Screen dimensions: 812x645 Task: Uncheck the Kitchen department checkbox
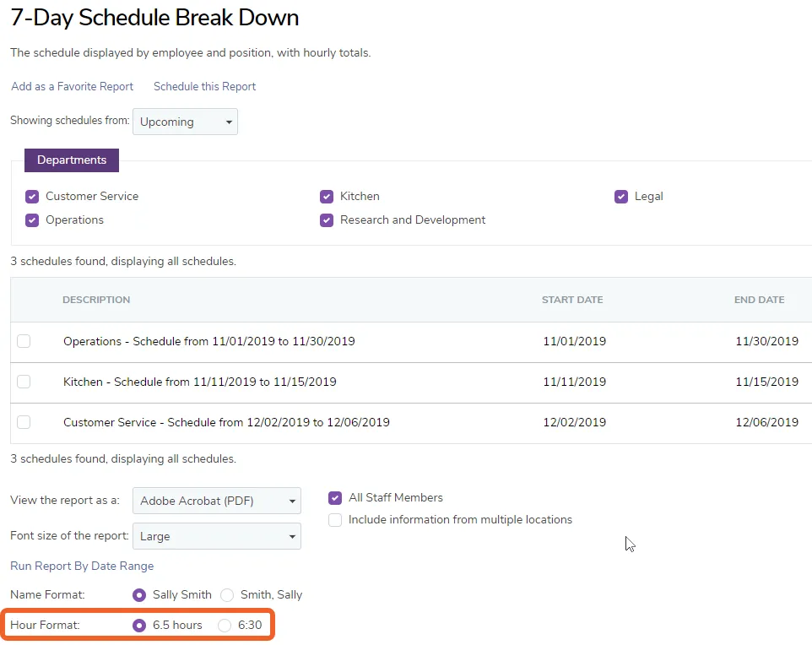pos(327,197)
